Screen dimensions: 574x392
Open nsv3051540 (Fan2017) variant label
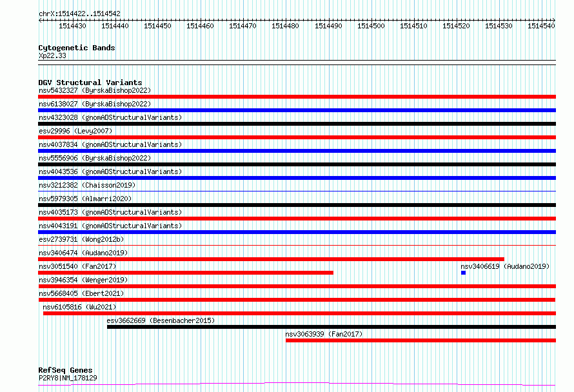click(x=77, y=266)
